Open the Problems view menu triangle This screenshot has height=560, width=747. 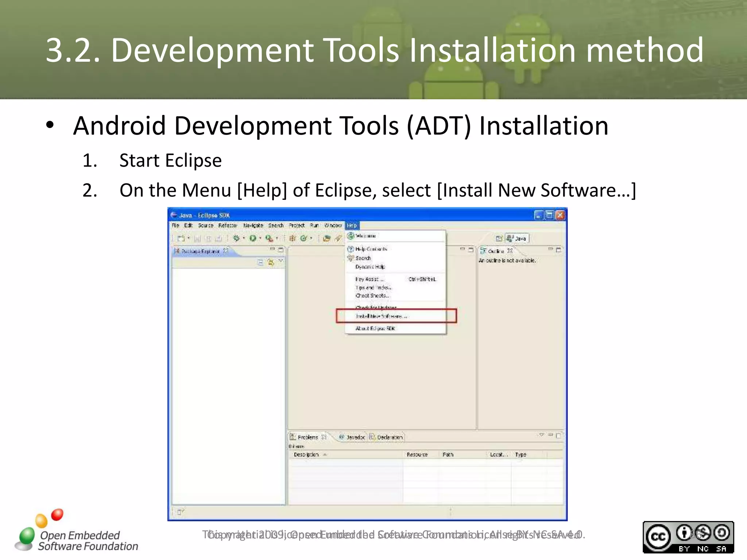tap(542, 435)
